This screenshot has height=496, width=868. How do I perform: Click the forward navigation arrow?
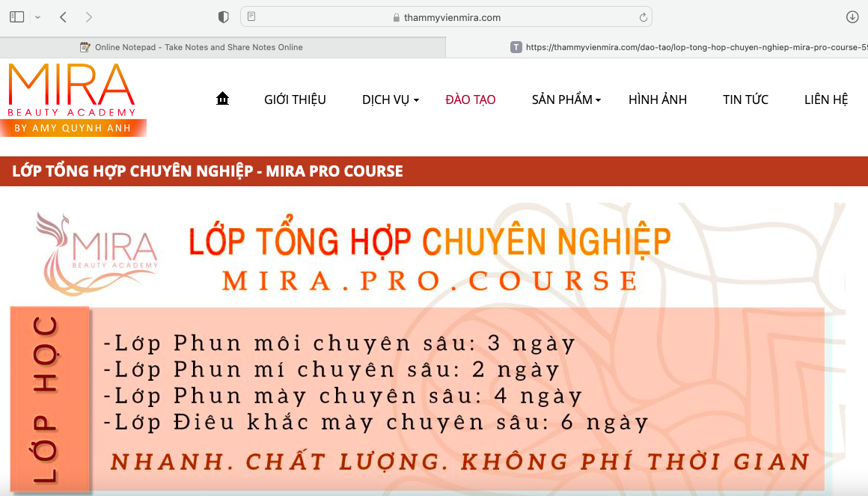89,16
